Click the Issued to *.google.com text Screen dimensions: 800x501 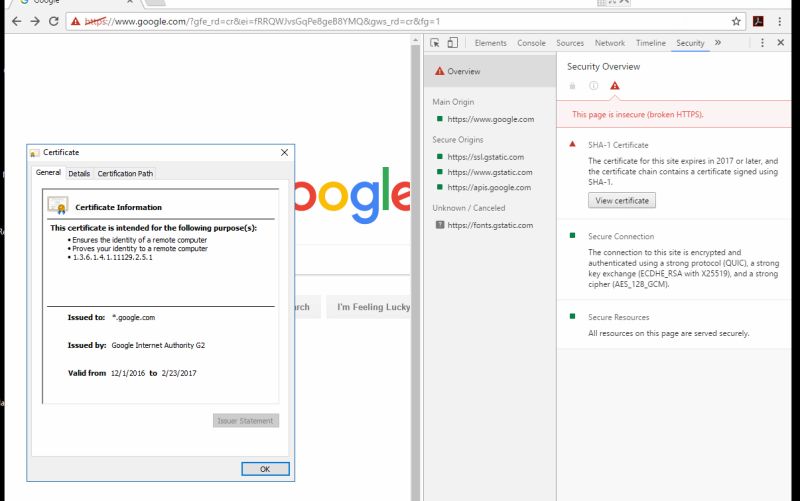pos(133,317)
